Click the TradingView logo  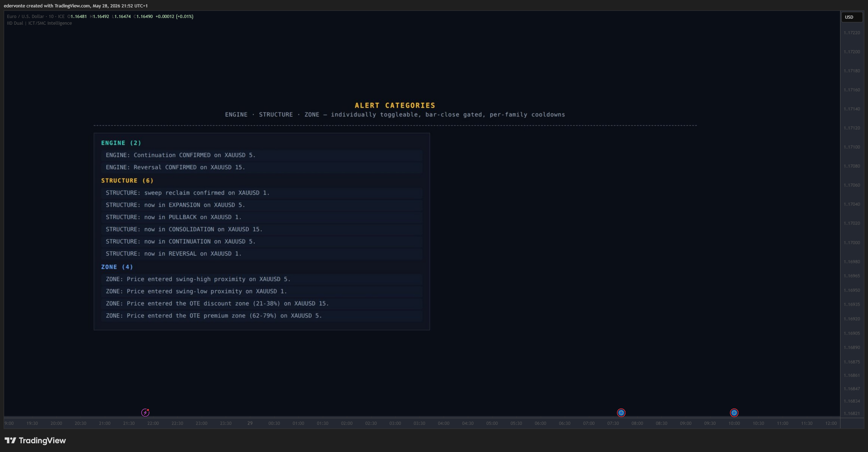[x=35, y=440]
